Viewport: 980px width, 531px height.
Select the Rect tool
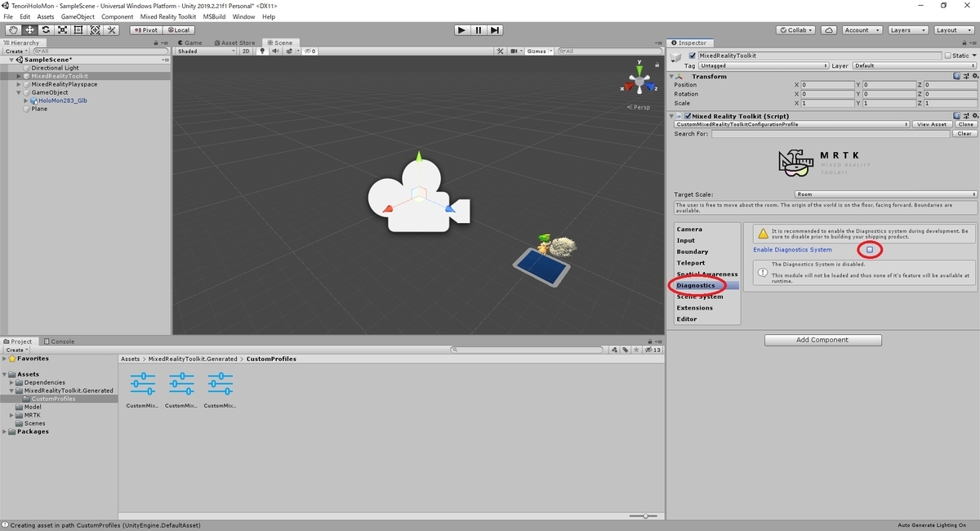tap(78, 30)
